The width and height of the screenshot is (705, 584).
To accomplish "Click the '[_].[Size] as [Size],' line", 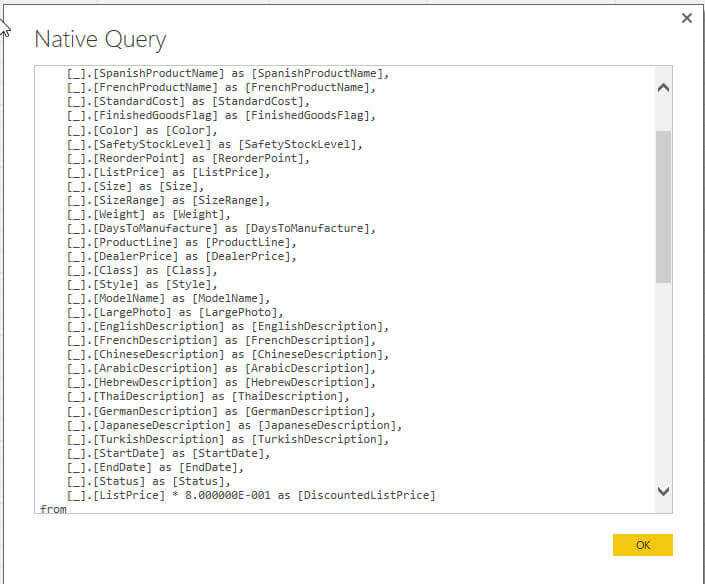I will click(x=135, y=186).
